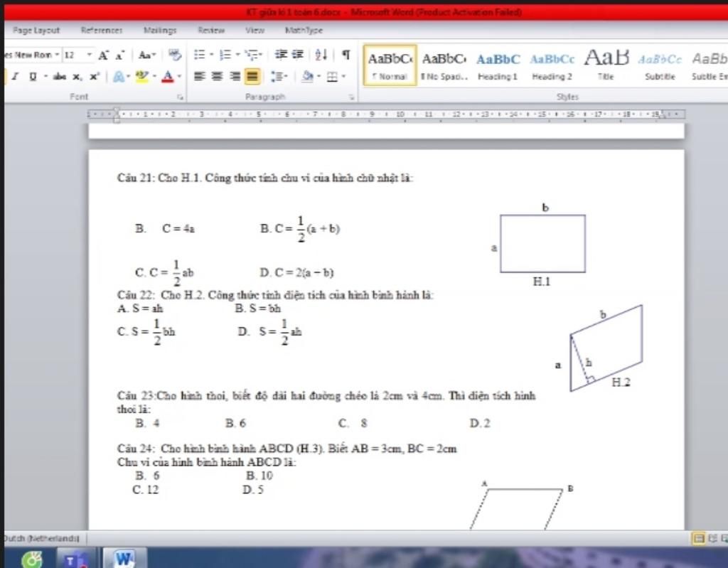Click the Dutch (Netherlands) language indicator
This screenshot has width=728, height=568.
(41, 539)
